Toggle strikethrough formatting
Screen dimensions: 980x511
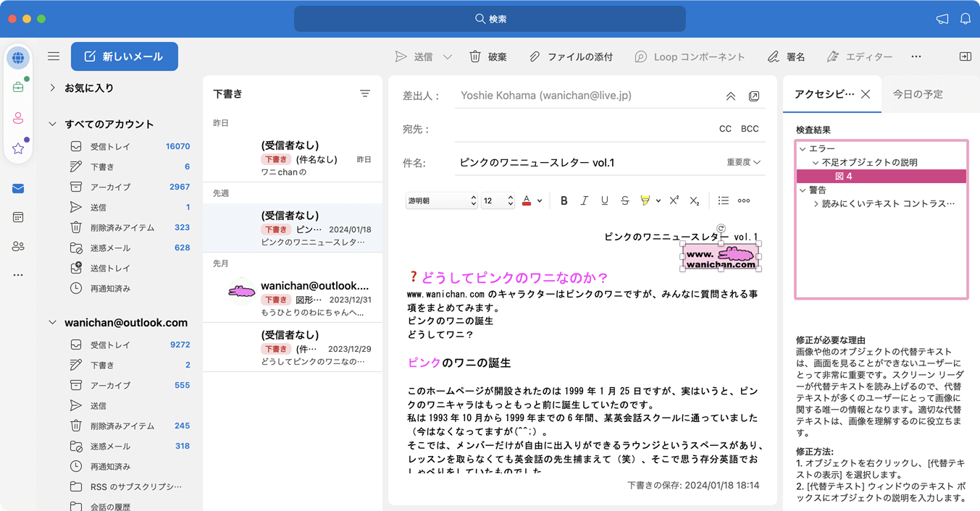tap(624, 200)
